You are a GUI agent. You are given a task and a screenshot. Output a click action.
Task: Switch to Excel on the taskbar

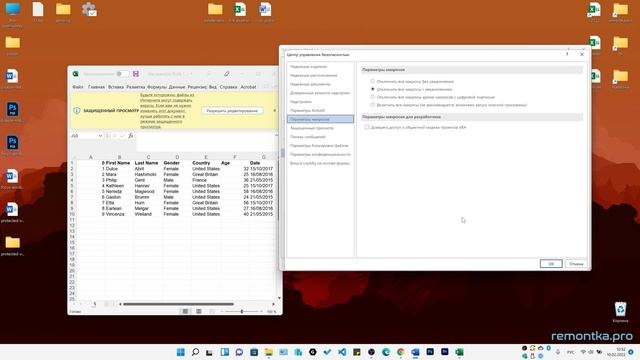pos(460,352)
